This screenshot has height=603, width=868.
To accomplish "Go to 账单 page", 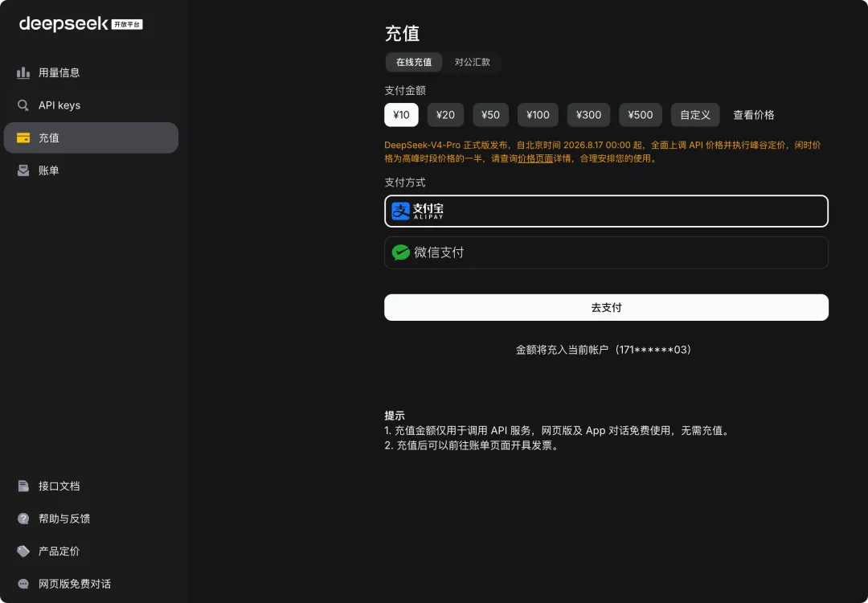I will pos(91,170).
